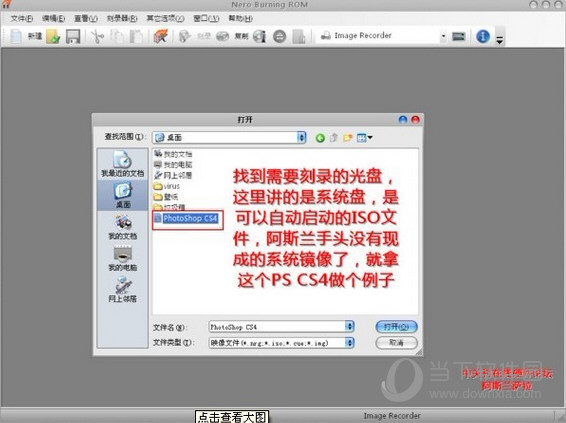
Task: Click the 点击查看大图 link
Action: 232,417
